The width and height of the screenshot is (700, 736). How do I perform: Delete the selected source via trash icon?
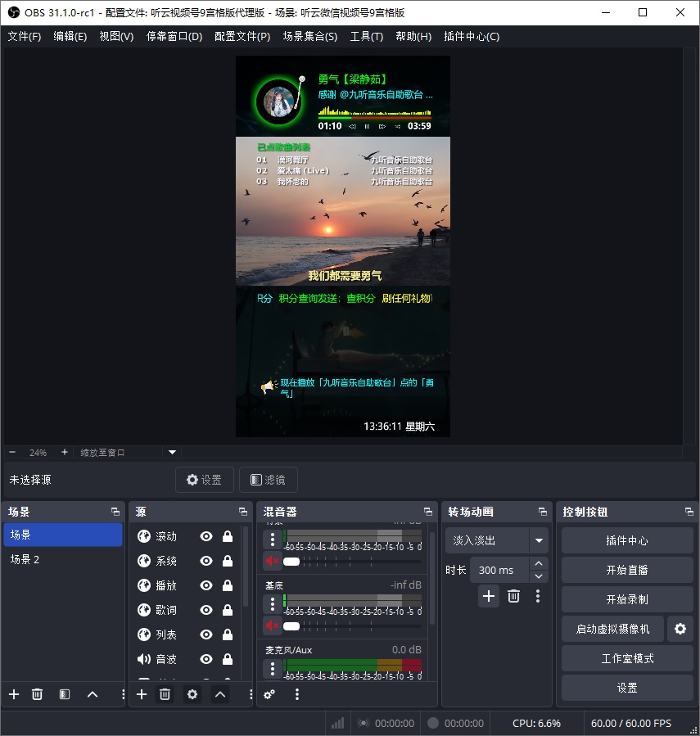(x=165, y=694)
